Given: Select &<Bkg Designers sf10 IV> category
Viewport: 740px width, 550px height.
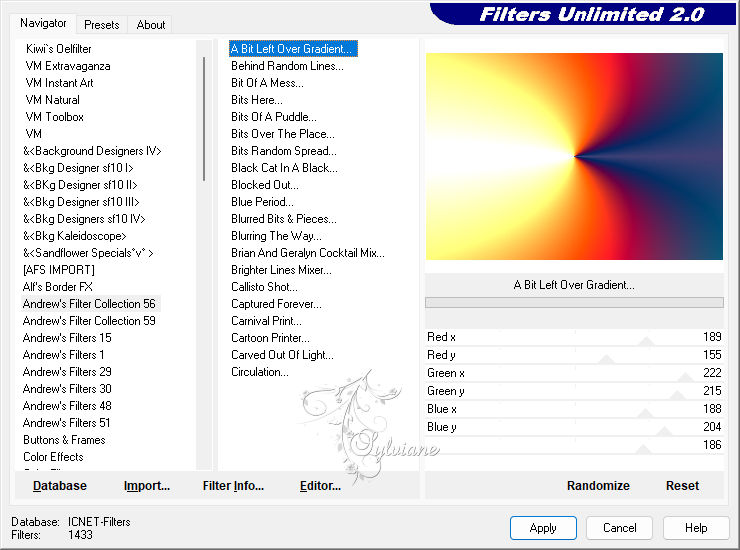Looking at the screenshot, I should pyautogui.click(x=84, y=219).
